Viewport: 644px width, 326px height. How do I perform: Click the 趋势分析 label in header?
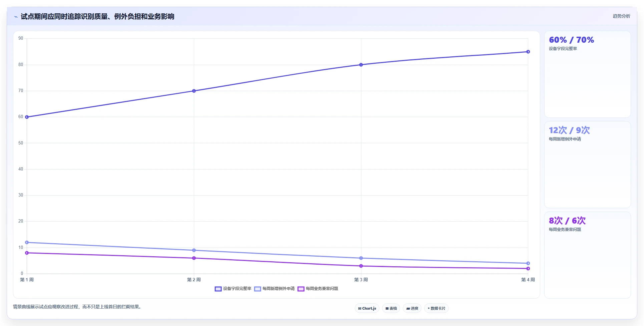click(x=621, y=16)
